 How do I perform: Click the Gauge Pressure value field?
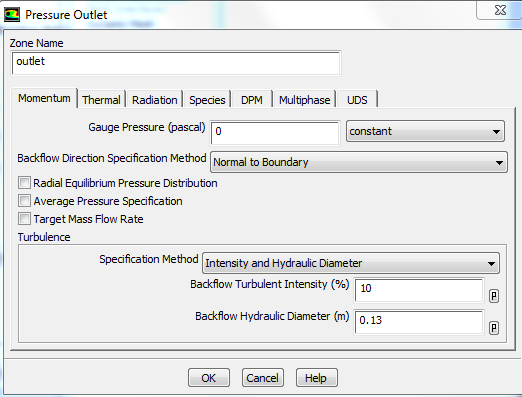point(275,133)
